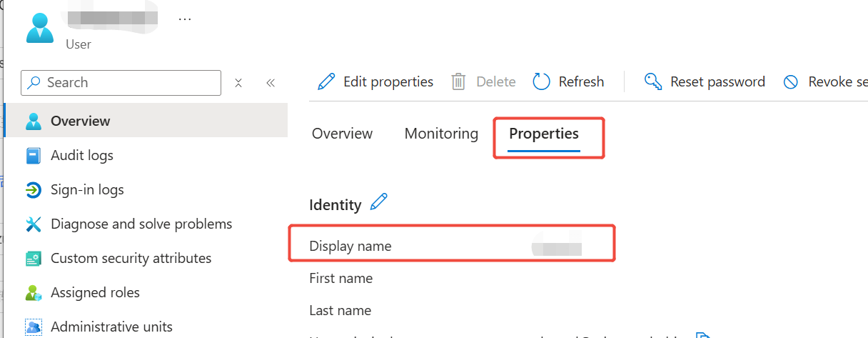Click the Assigned roles person icon
868x338 pixels.
click(x=34, y=293)
